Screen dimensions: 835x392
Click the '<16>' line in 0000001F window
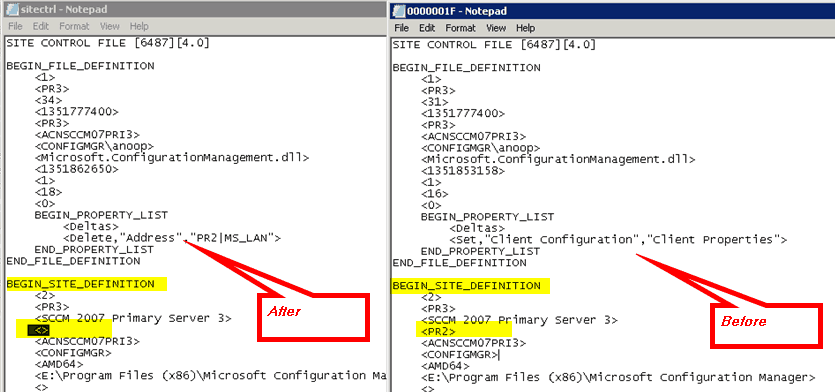[x=435, y=194]
